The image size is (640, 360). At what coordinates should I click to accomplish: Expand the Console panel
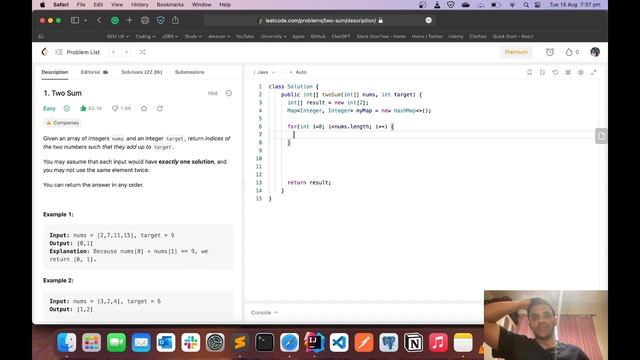coord(264,313)
